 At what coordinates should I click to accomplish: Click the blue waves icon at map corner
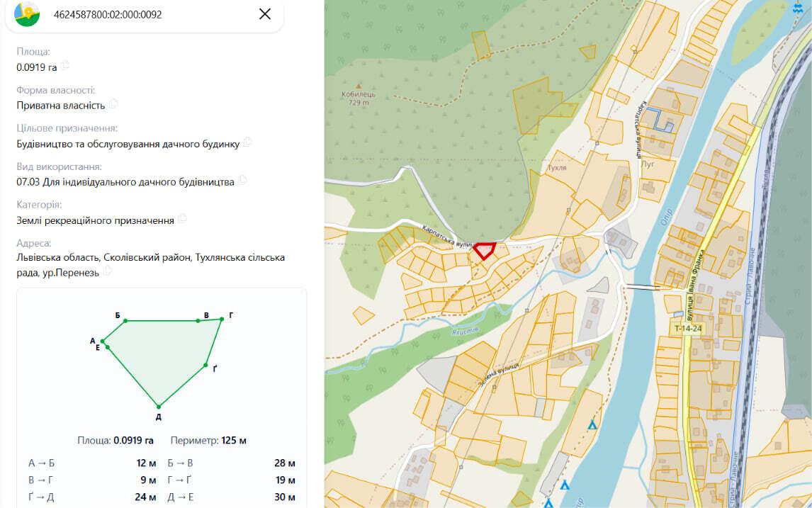coord(798,7)
